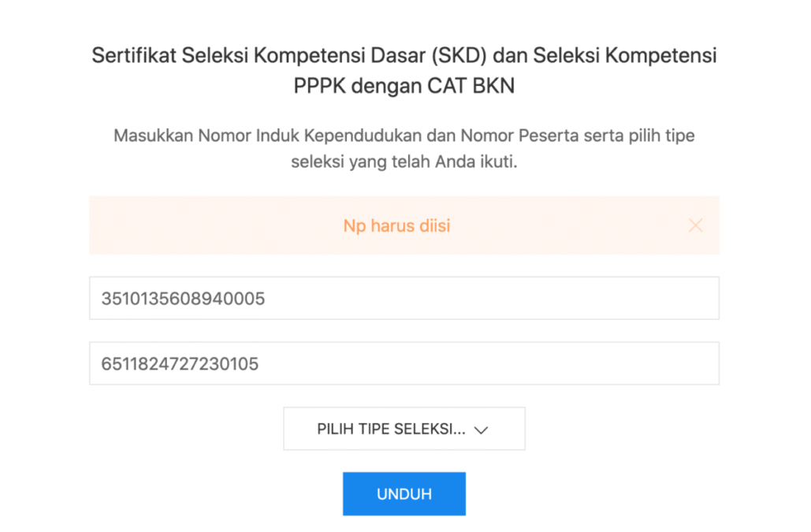Image resolution: width=811 pixels, height=532 pixels.
Task: Place cursor at end of the NIK number field
Action: [x=267, y=299]
